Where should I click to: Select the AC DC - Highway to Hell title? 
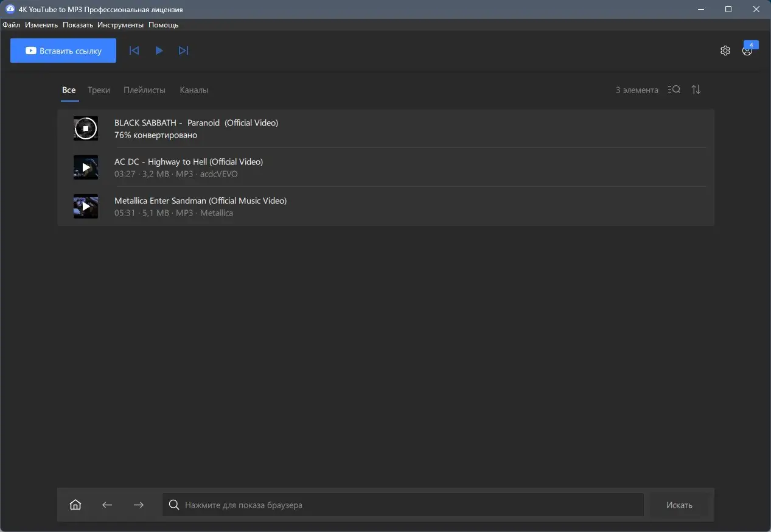[x=189, y=162]
